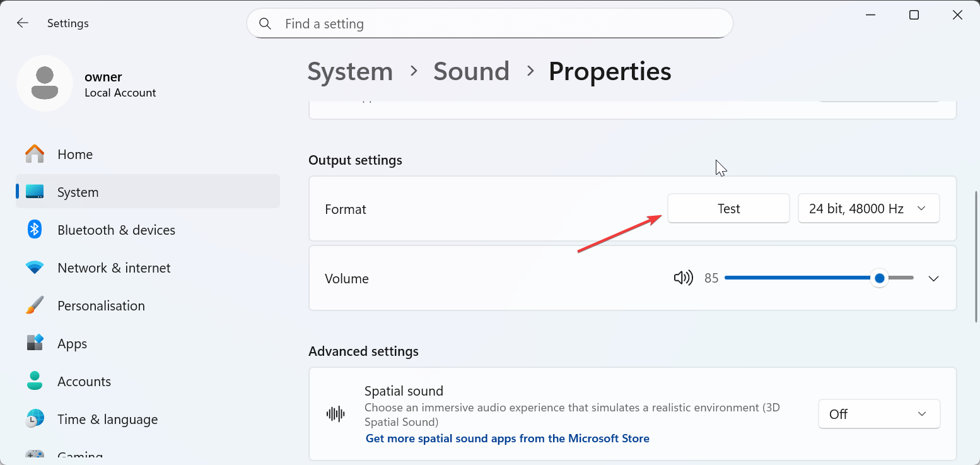Click the owner profile avatar picture
This screenshot has height=465, width=980.
[45, 83]
